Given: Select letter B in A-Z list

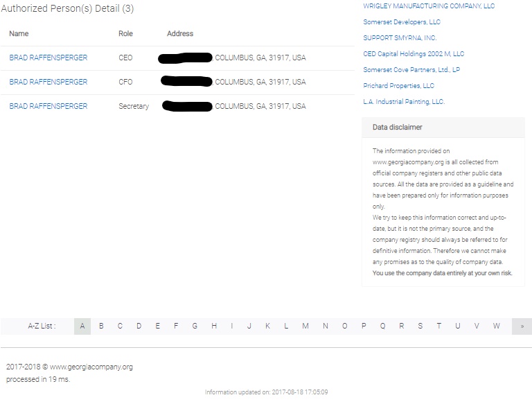Looking at the screenshot, I should 101,326.
